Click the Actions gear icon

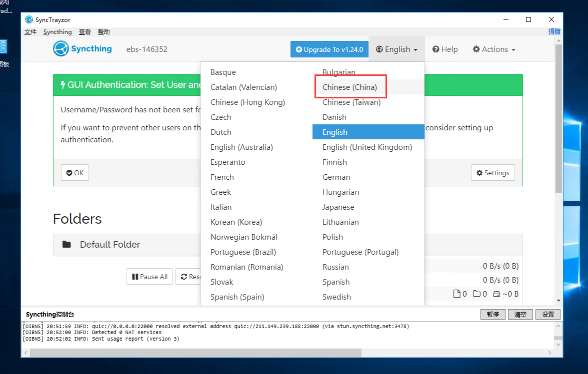pyautogui.click(x=475, y=49)
